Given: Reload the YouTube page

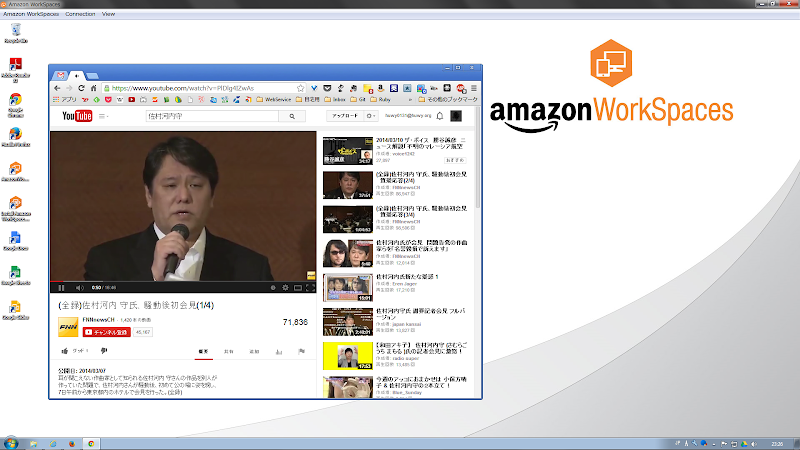Looking at the screenshot, I should pos(81,88).
